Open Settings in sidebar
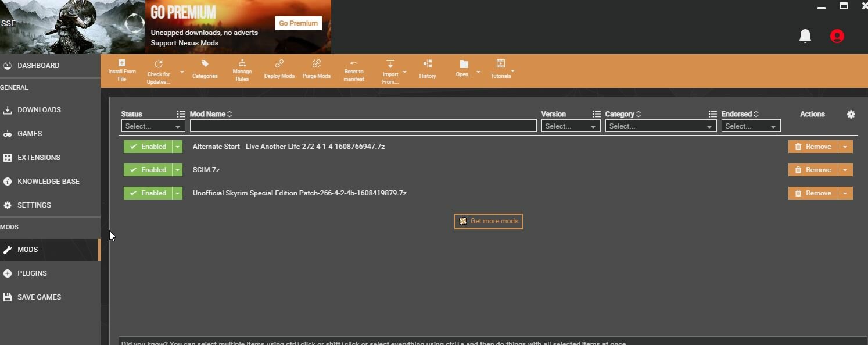 pos(50,205)
